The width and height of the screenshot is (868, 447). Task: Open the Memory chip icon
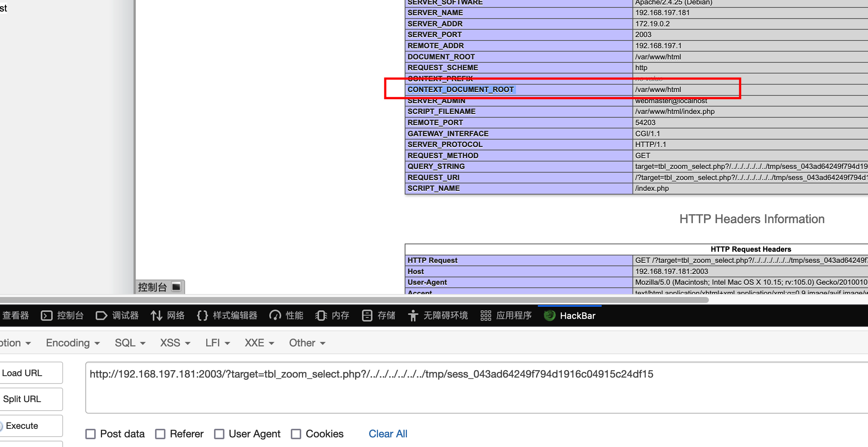click(x=321, y=316)
